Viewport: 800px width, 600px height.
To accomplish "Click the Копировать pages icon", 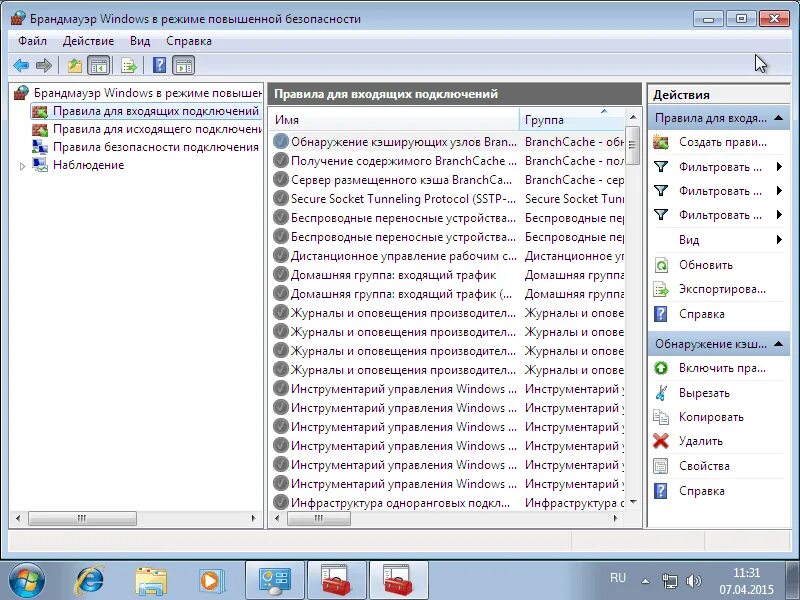I will click(661, 417).
